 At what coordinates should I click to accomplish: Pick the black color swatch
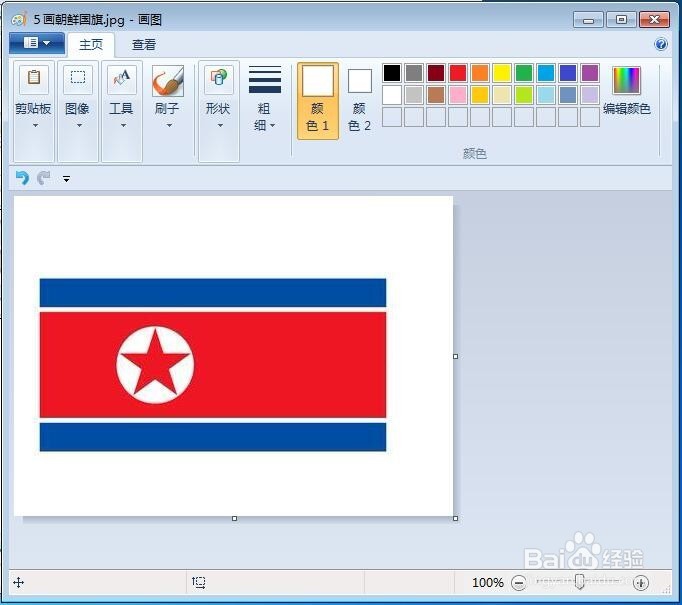[x=392, y=73]
